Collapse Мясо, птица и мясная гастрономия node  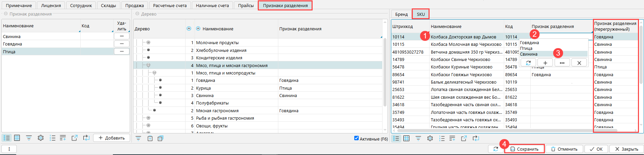[148, 65]
